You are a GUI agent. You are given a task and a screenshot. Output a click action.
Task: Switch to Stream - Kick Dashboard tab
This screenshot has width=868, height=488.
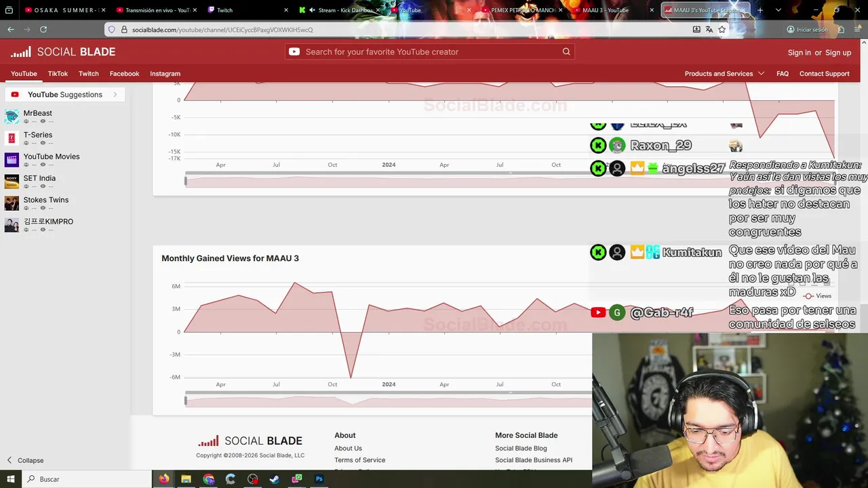click(339, 10)
